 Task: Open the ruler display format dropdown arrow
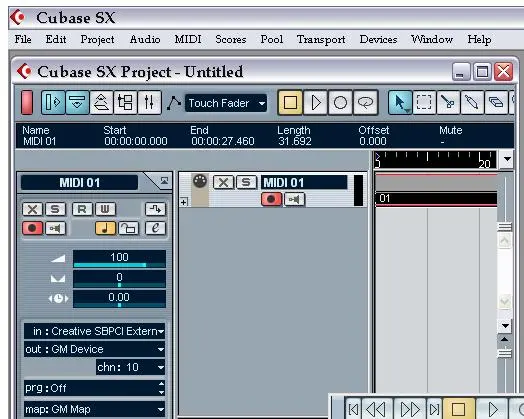507,159
